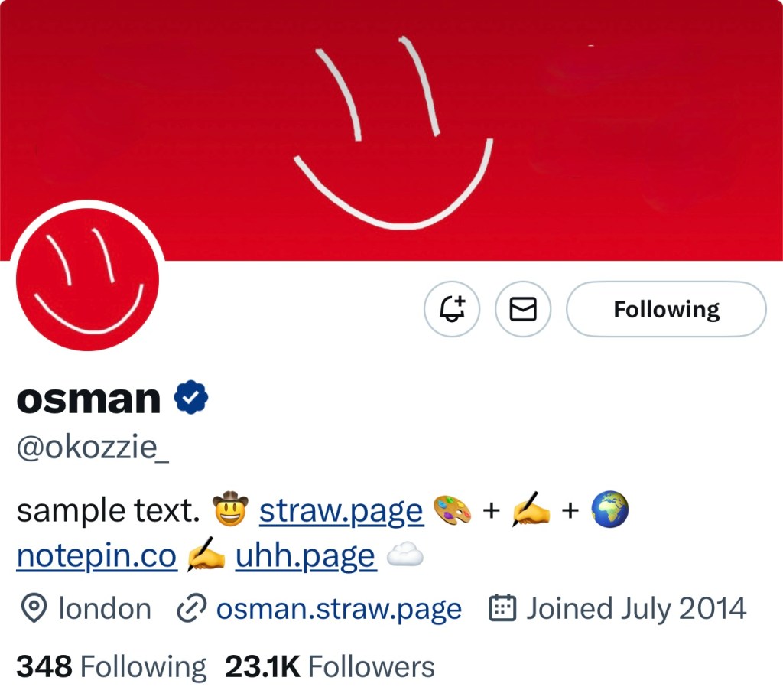View the 23.1K Followers list
The height and width of the screenshot is (700, 783).
point(330,666)
